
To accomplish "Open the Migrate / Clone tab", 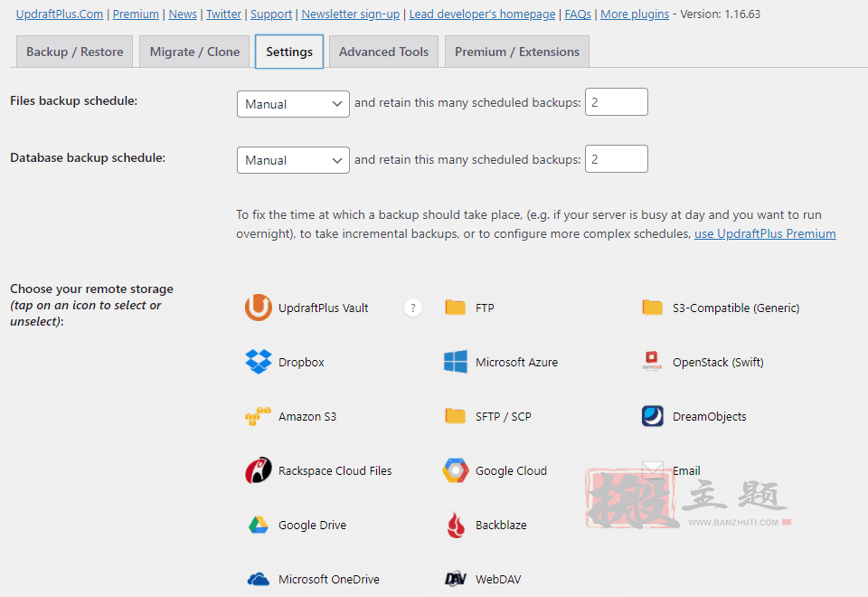I will pyautogui.click(x=195, y=52).
